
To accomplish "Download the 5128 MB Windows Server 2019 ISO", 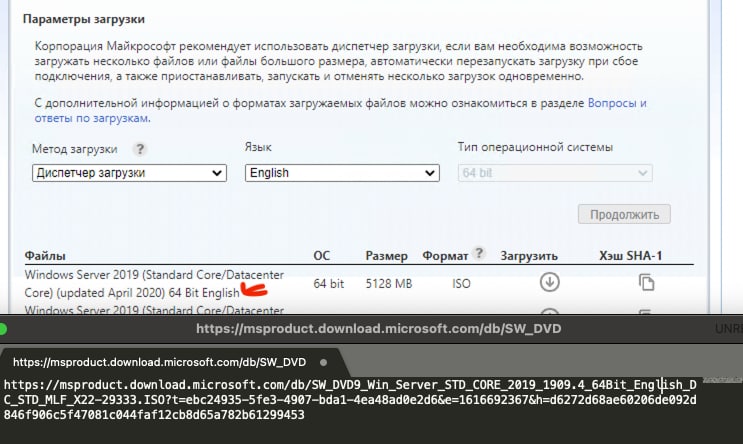I will [550, 282].
